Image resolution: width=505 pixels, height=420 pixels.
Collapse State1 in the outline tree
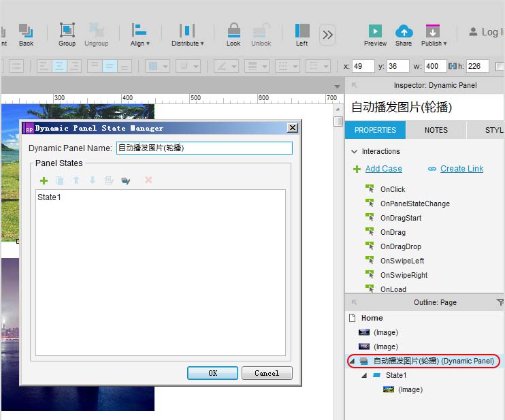364,375
